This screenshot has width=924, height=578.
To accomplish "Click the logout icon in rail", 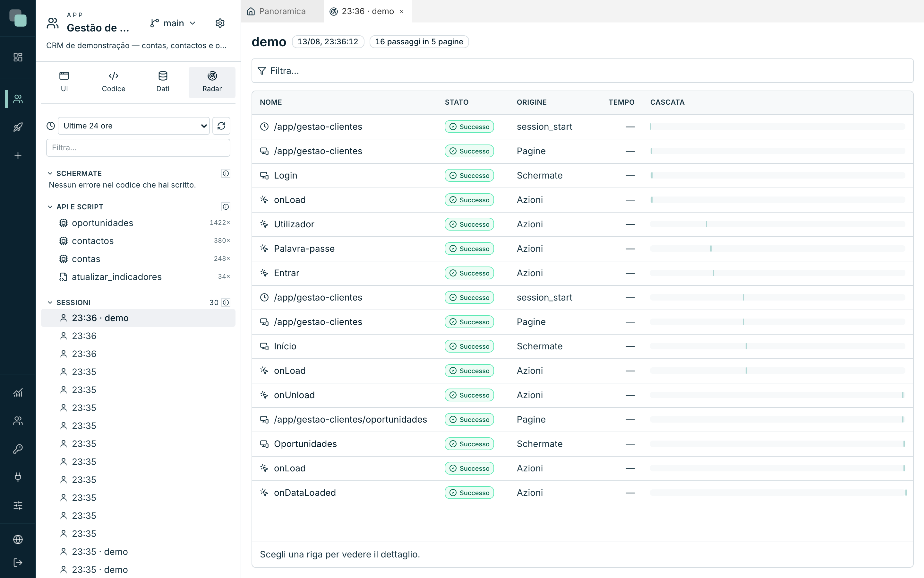I will 18,562.
